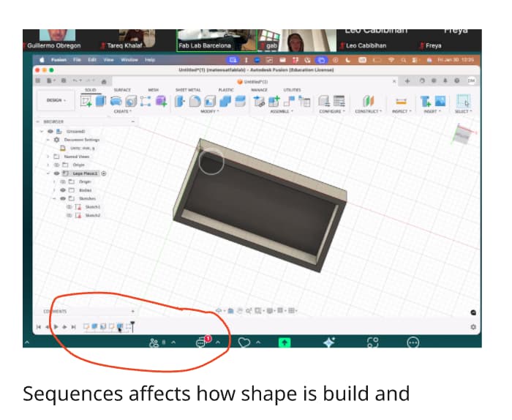Select the Insert Canvas image tool
The width and height of the screenshot is (512, 420).
point(440,101)
